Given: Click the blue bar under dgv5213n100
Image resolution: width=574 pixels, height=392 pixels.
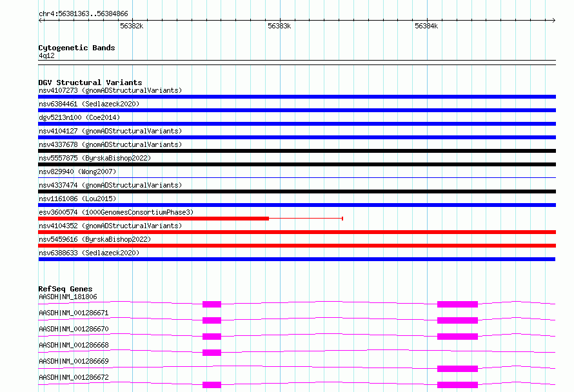Looking at the screenshot, I should click(x=297, y=124).
